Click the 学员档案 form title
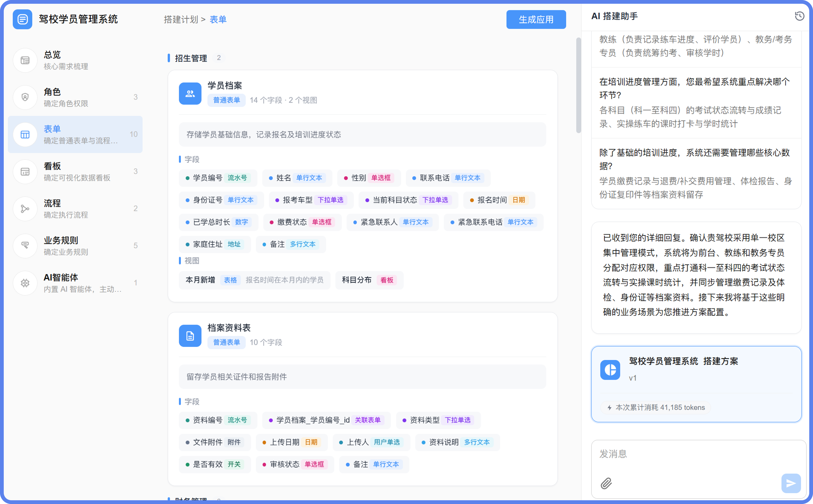This screenshot has height=504, width=813. coord(225,86)
